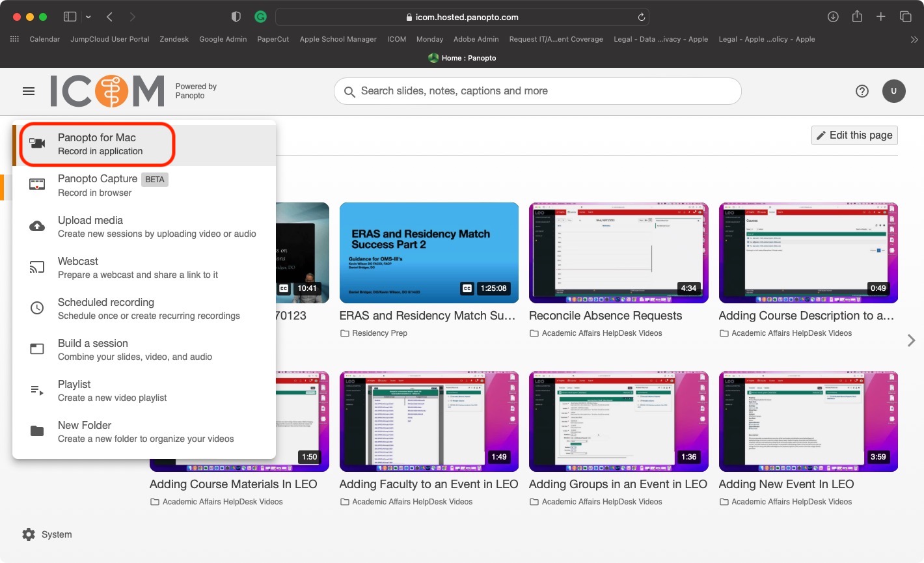Show Safari tab overview
Screen dimensions: 924x563
pos(905,17)
